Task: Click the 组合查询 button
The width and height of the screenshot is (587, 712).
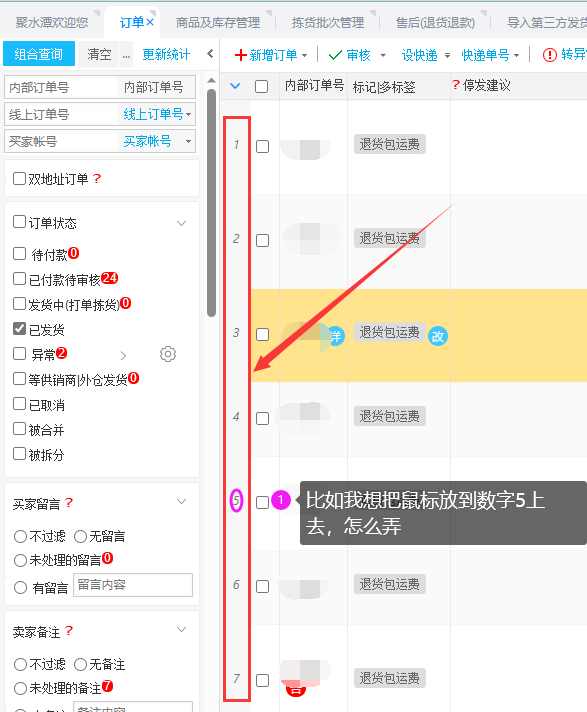Action: [39, 54]
